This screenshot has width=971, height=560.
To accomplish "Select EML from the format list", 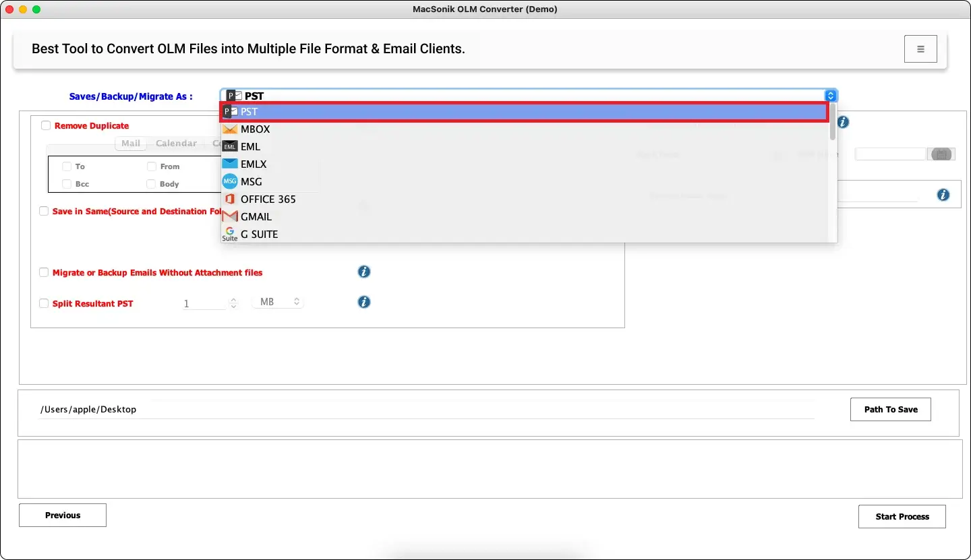I will coord(525,147).
